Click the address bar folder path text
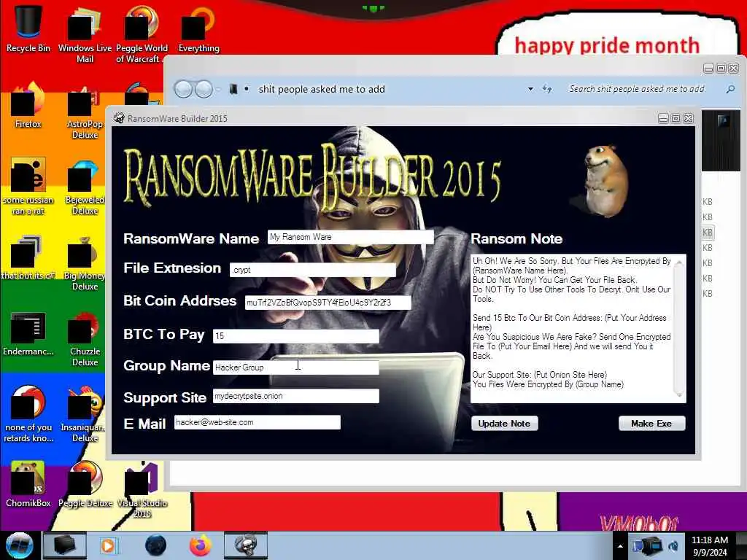Screen dimensions: 747x560 click(x=322, y=89)
